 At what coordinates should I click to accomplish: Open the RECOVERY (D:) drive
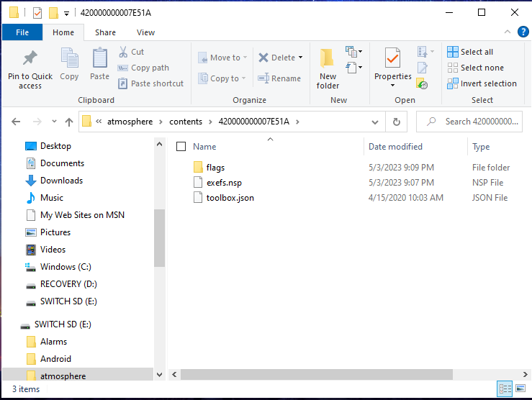68,284
